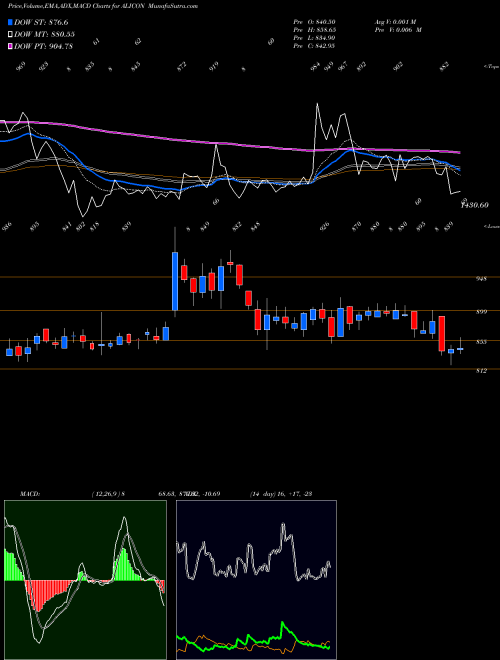Select the 'DOW ST: 876.6' legend label
Image resolution: width=500 pixels, height=660 pixels.
click(41, 22)
